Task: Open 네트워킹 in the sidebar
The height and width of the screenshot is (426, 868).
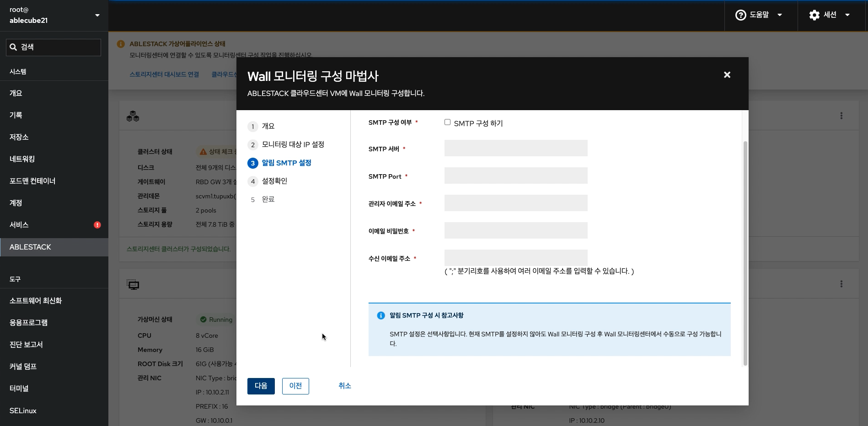Action: click(54, 159)
